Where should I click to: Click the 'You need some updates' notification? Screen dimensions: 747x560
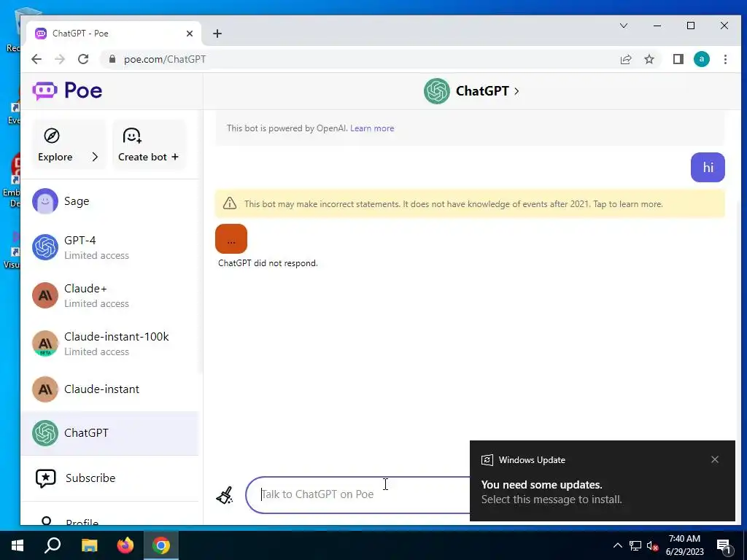pyautogui.click(x=602, y=481)
